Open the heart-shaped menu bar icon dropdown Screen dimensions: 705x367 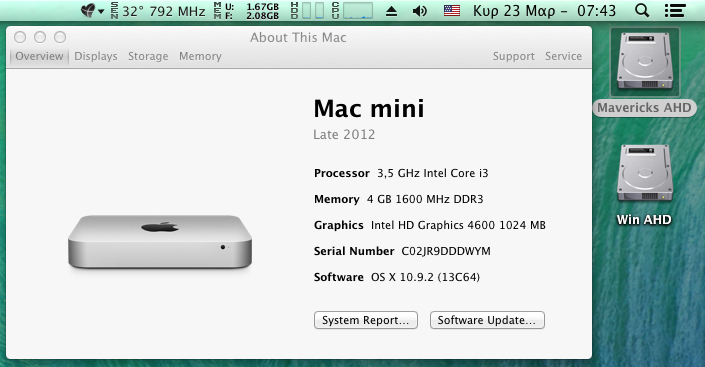point(92,11)
